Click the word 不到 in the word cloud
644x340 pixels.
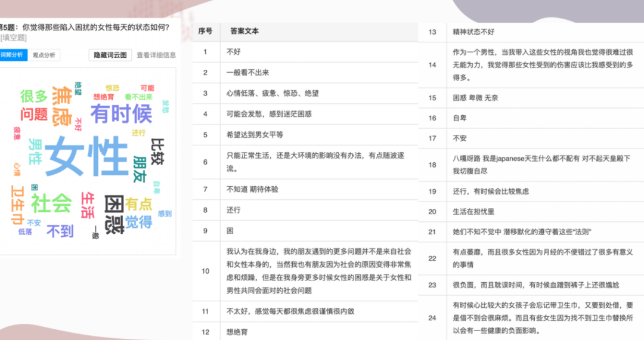click(x=60, y=231)
